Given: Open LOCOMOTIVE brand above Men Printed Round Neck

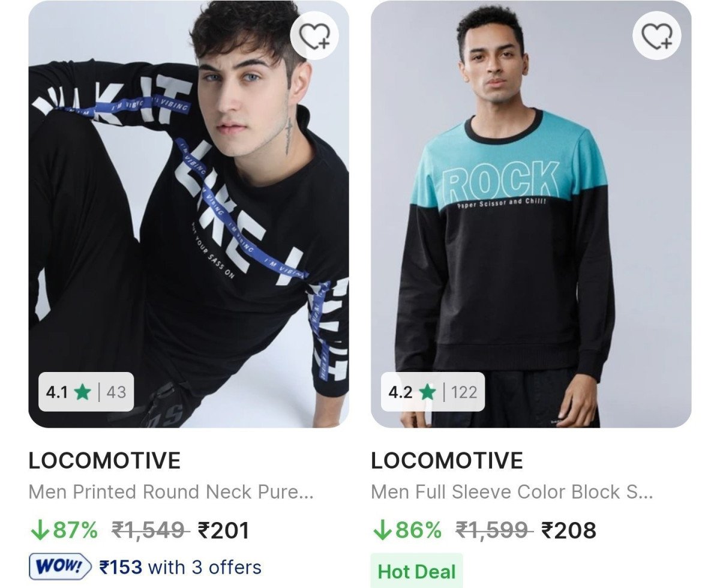Looking at the screenshot, I should point(104,461).
